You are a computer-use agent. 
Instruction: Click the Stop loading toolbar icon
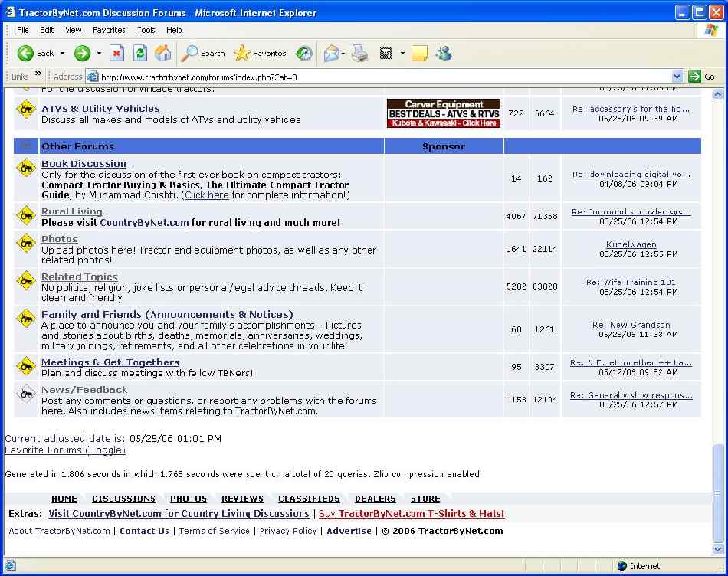(116, 54)
